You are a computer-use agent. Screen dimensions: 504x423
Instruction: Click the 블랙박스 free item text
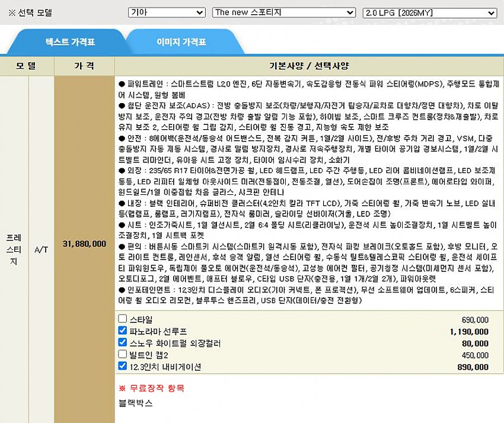click(136, 403)
